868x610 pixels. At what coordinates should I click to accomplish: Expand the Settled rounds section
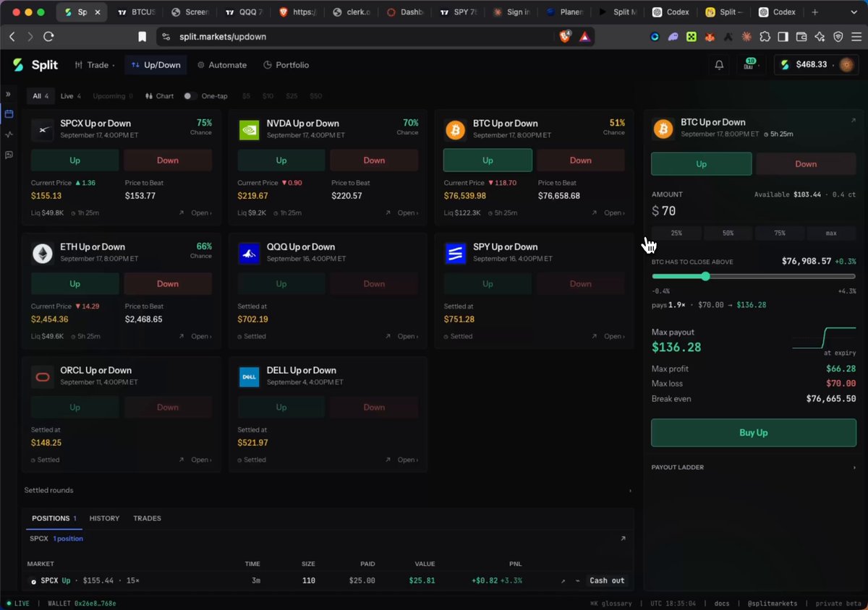coord(328,491)
